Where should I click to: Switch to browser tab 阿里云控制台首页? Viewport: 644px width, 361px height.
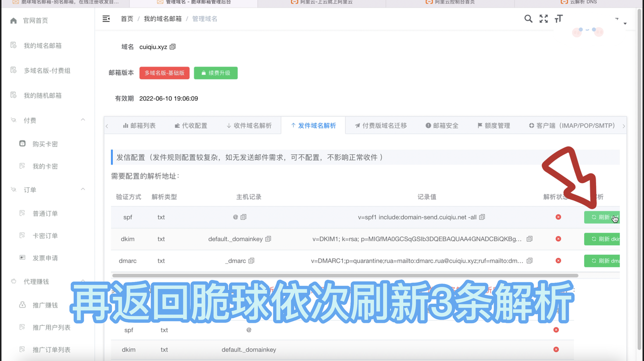point(450,3)
